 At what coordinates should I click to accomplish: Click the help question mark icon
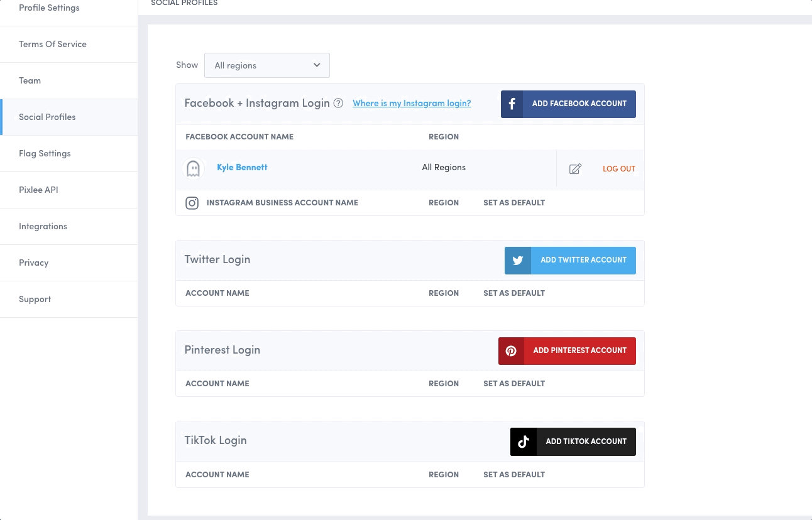(x=338, y=104)
